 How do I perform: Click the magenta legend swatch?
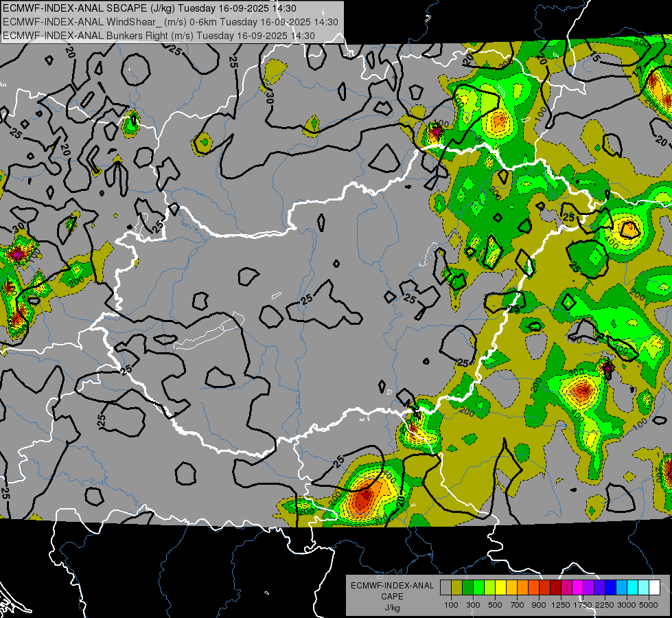(x=578, y=588)
